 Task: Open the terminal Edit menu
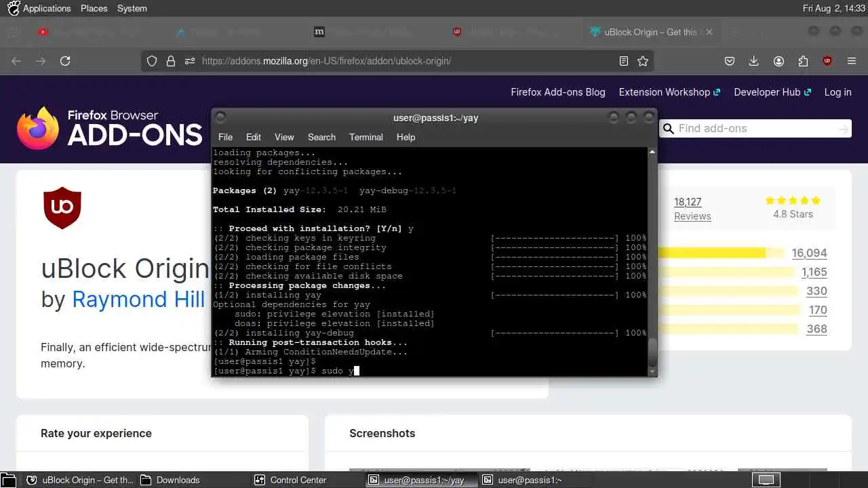pos(254,137)
